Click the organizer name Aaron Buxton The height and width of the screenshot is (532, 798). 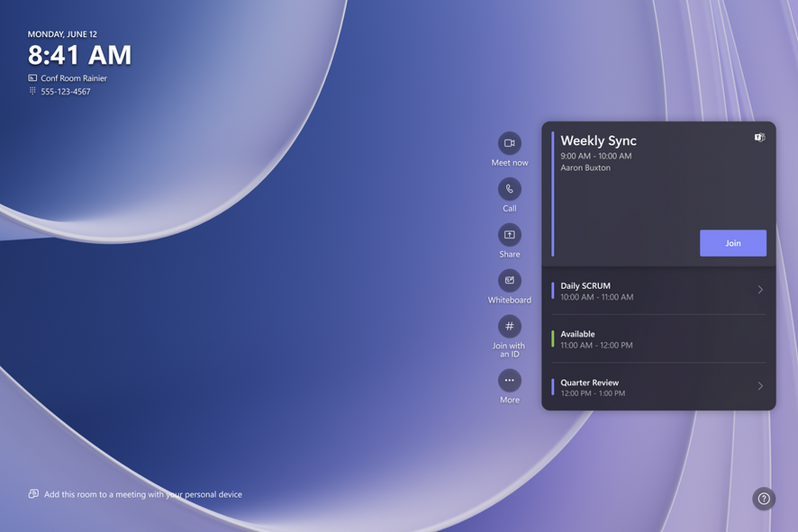pyautogui.click(x=585, y=167)
